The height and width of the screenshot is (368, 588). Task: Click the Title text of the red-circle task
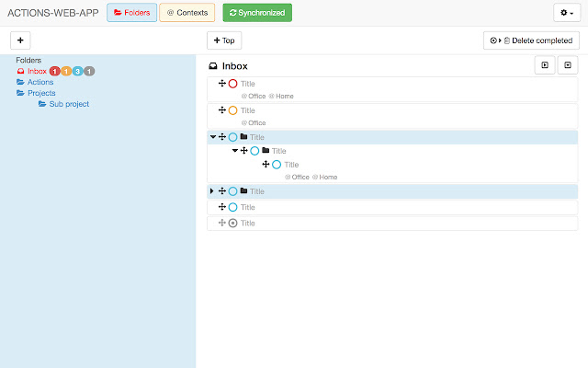pos(247,84)
